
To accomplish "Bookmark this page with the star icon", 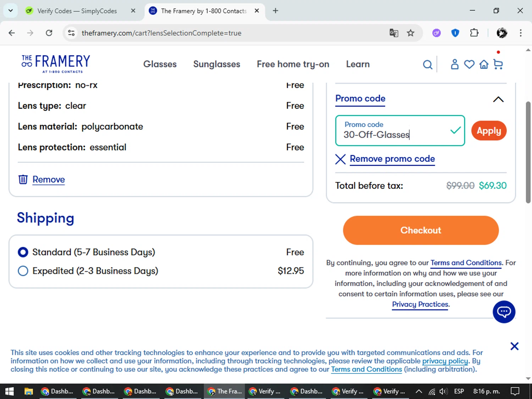I will (410, 33).
